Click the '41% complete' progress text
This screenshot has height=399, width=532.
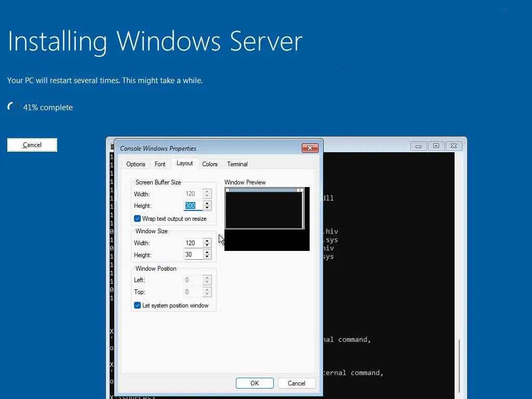coord(48,107)
